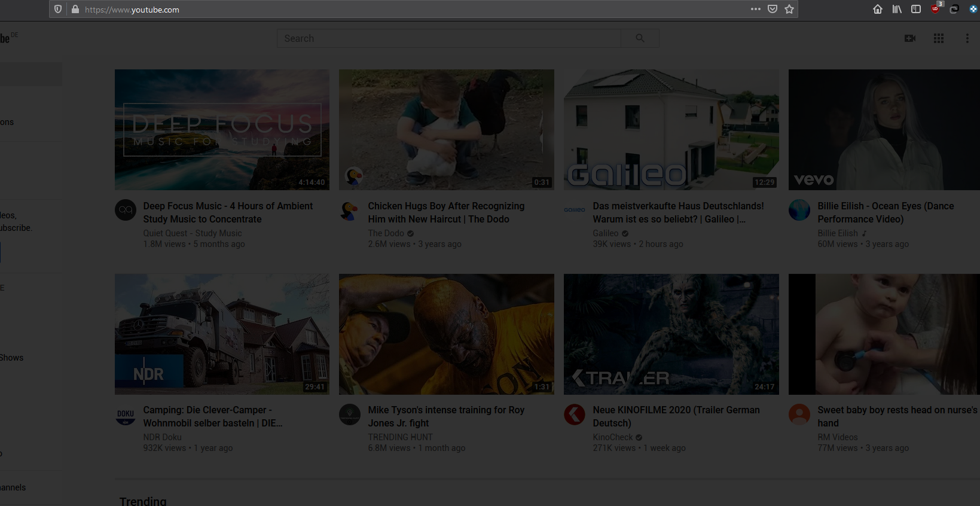The width and height of the screenshot is (980, 506).
Task: Open title 'Chicken Hugs Boy After Recognizing'
Action: tap(446, 212)
